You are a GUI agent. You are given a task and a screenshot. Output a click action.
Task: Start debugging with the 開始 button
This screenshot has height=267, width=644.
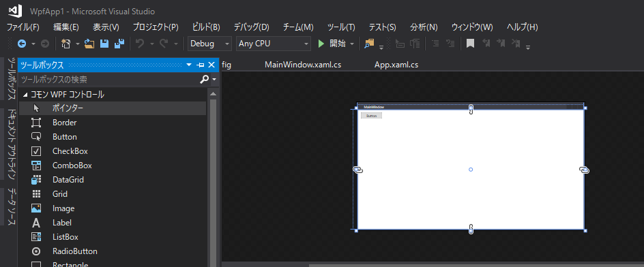[332, 44]
